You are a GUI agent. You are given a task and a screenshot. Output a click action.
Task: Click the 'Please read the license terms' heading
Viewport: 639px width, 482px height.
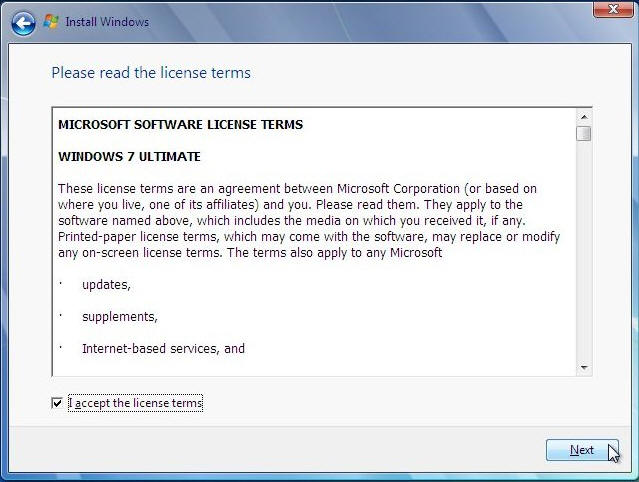point(151,73)
